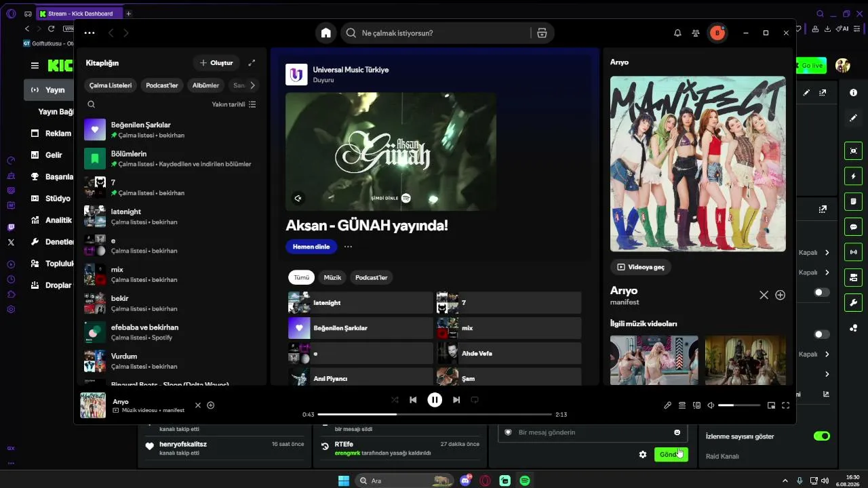Click the Videoya geç button
Screen dimensions: 868x488
(x=641, y=267)
